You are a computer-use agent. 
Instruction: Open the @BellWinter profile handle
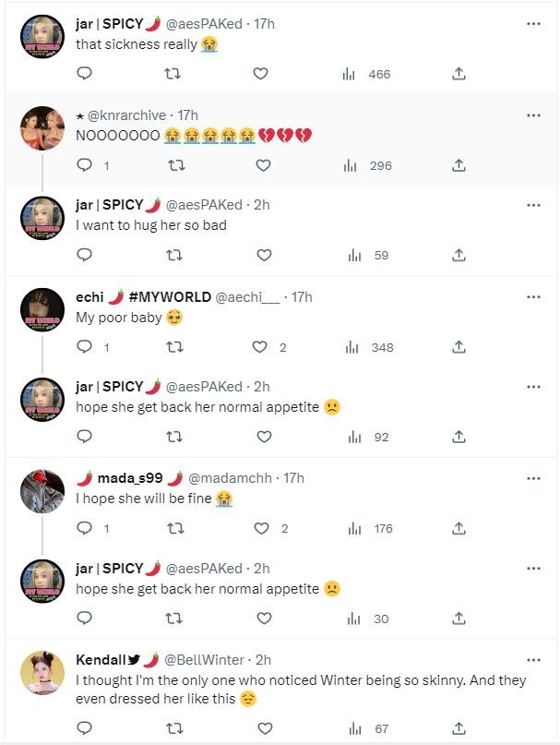pos(204,659)
